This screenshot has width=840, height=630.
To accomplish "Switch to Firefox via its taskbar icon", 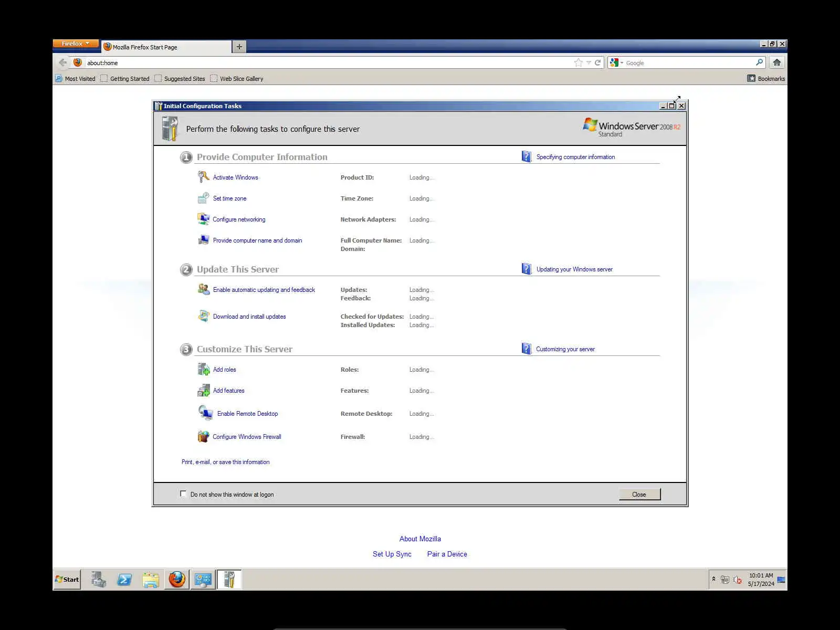I will (177, 580).
